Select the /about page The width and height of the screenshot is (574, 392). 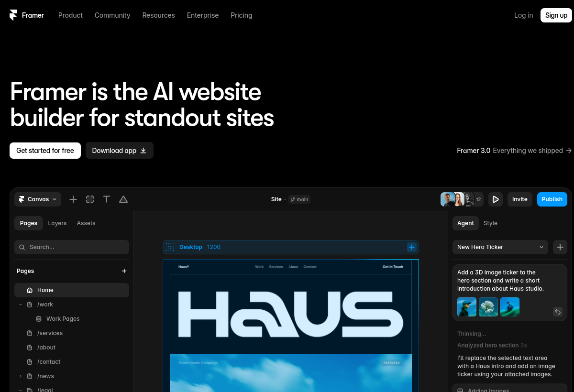(46, 348)
